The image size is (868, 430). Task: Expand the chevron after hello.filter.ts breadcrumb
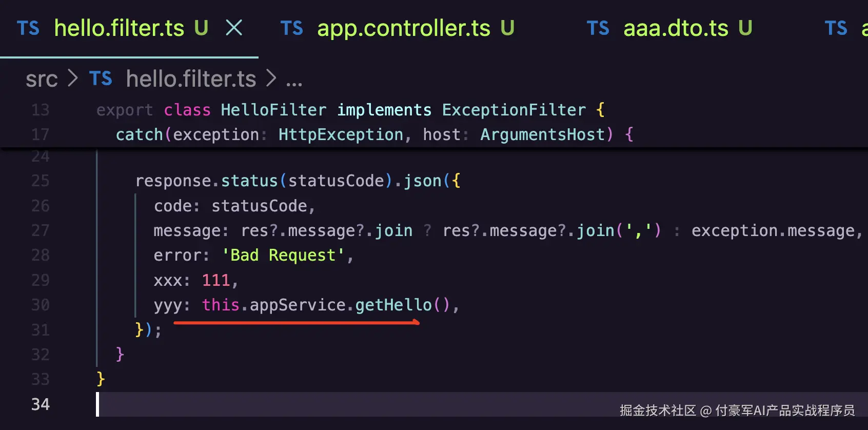click(x=271, y=79)
